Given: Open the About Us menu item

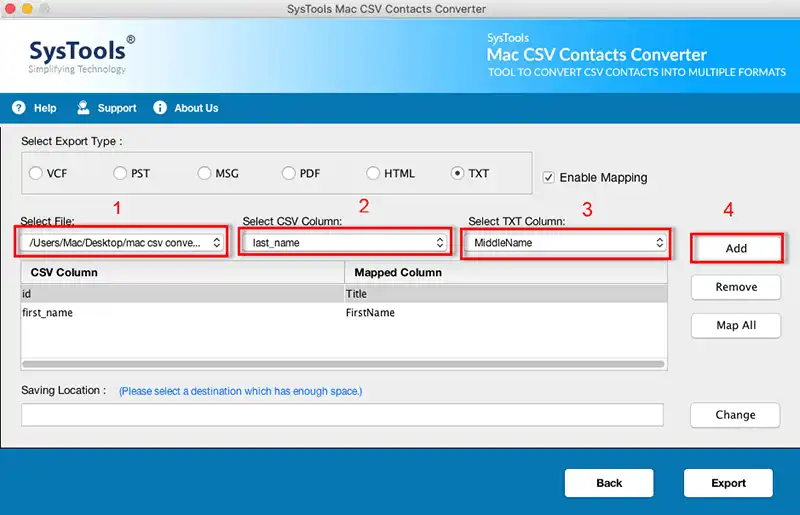Looking at the screenshot, I should (x=196, y=108).
